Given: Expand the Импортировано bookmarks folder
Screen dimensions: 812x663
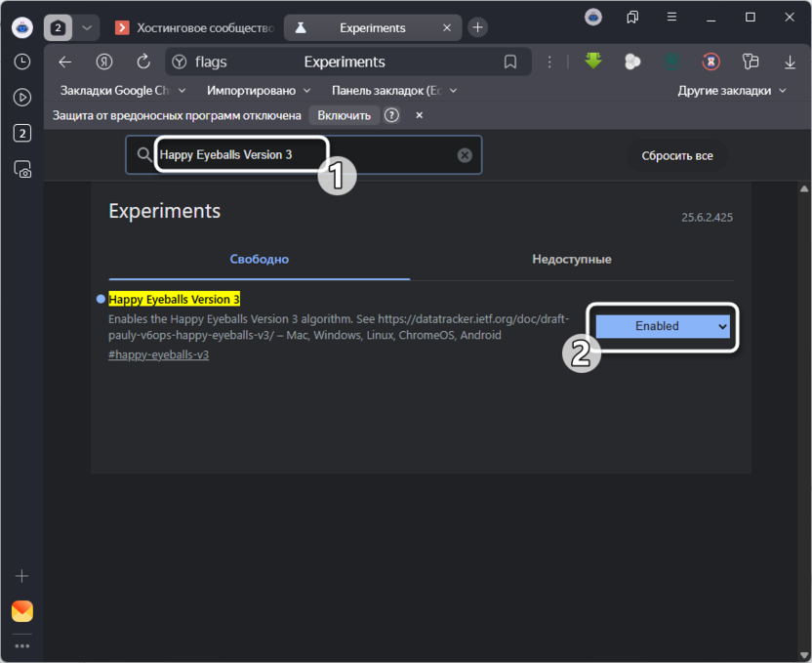Looking at the screenshot, I should coord(259,91).
